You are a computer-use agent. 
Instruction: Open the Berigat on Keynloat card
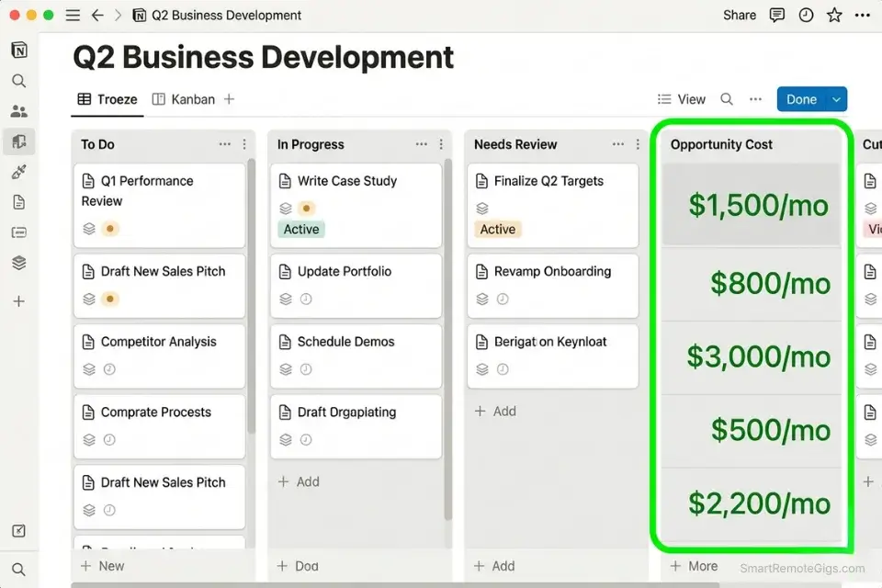point(553,356)
